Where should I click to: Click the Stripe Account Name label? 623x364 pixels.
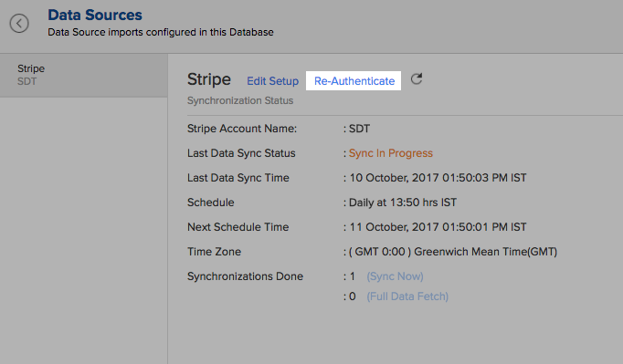point(242,129)
